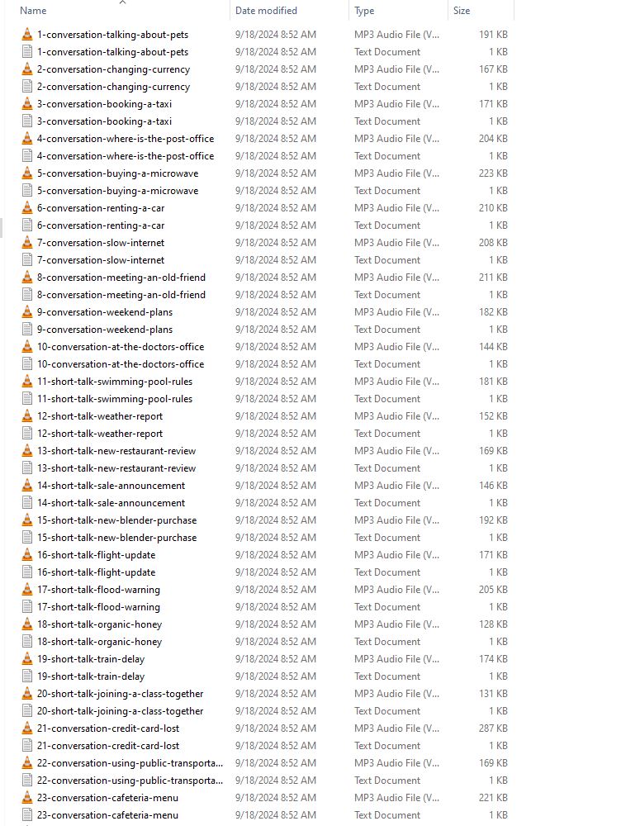This screenshot has height=840, width=621.
Task: Select text file icon of 23-conversation-cafeteria-menu
Action: click(27, 815)
